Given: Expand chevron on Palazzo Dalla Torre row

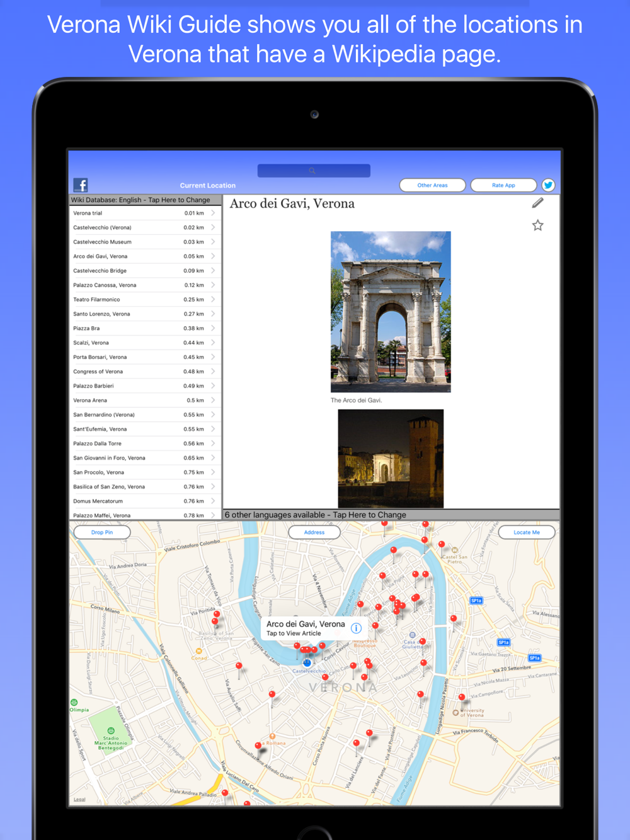Looking at the screenshot, I should 213,443.
